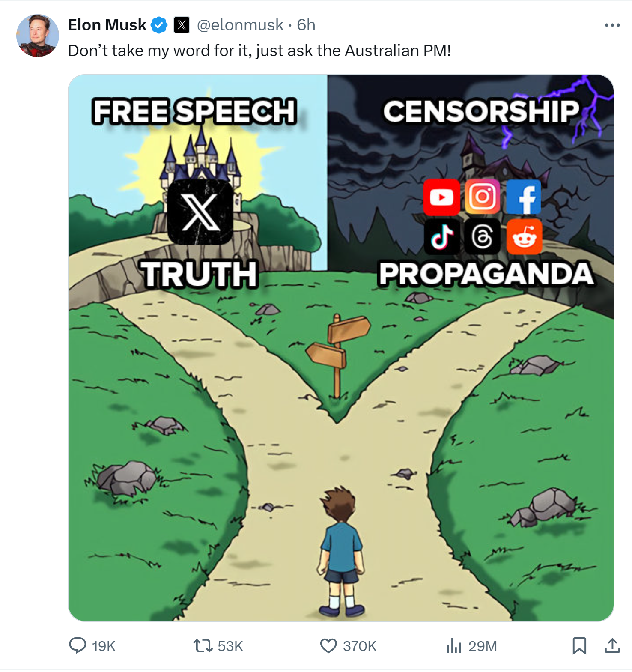Click the @elonmusk handle

coord(240,25)
